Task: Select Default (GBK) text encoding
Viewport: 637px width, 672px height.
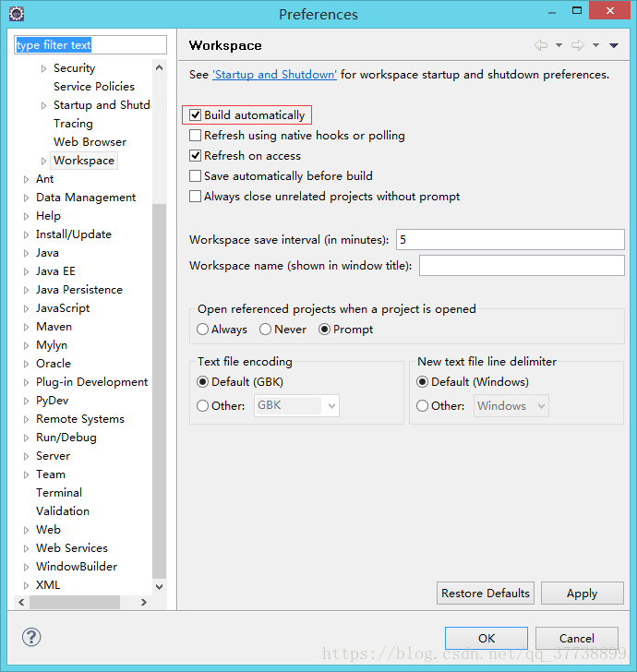Action: (x=202, y=382)
